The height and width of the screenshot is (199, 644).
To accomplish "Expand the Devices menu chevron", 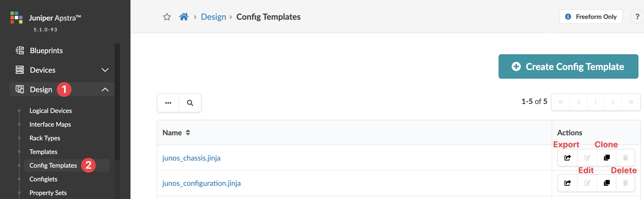I will tap(105, 70).
